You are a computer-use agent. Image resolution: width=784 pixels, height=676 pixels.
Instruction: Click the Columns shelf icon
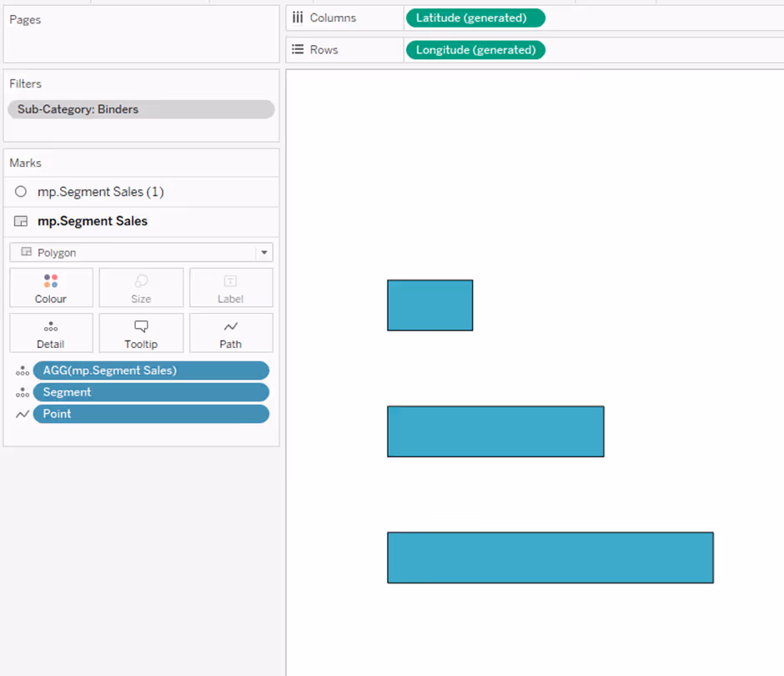coord(298,18)
